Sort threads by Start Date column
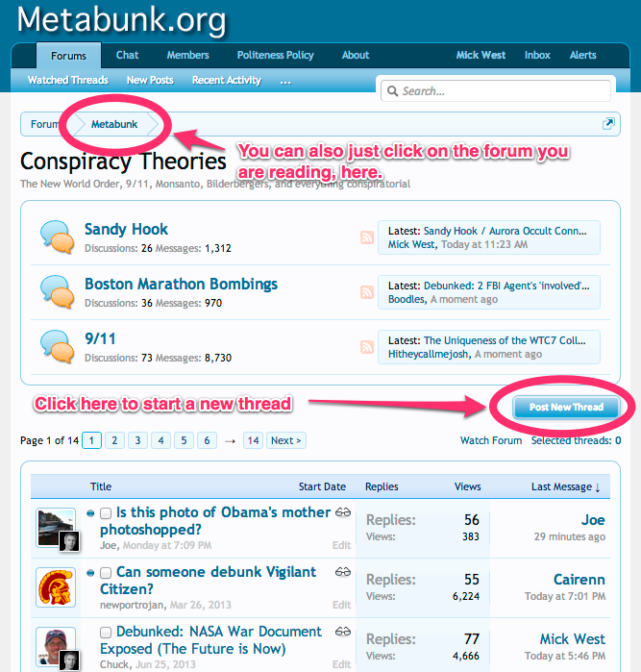Screen dimensions: 641x672 [x=322, y=486]
